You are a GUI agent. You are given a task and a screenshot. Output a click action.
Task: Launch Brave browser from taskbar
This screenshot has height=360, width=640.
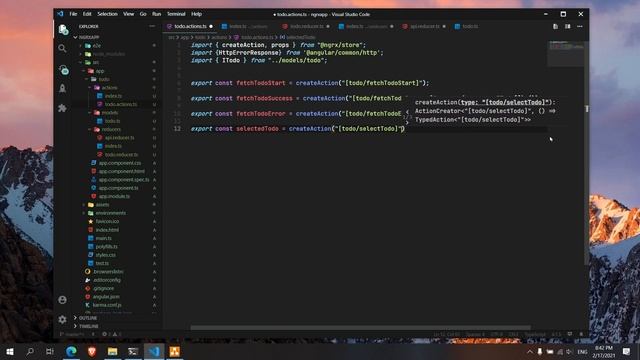point(92,351)
